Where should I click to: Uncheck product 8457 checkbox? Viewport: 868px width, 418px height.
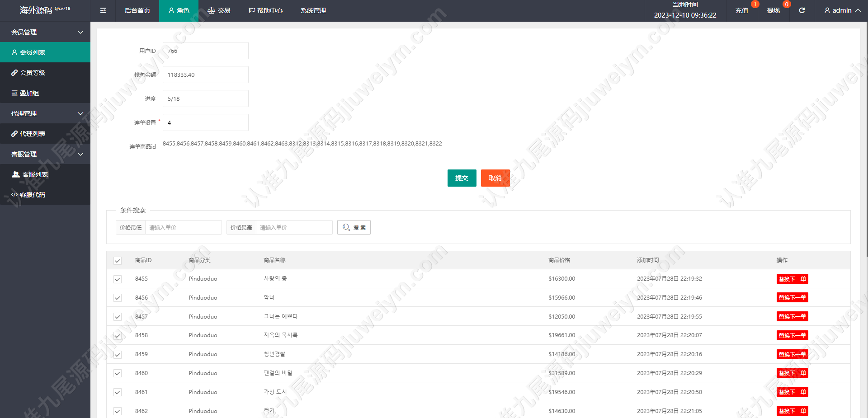pos(118,317)
